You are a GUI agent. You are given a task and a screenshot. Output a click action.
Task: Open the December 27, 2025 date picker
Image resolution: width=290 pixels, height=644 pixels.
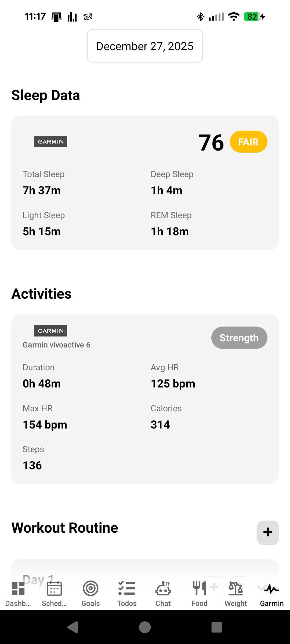tap(145, 46)
